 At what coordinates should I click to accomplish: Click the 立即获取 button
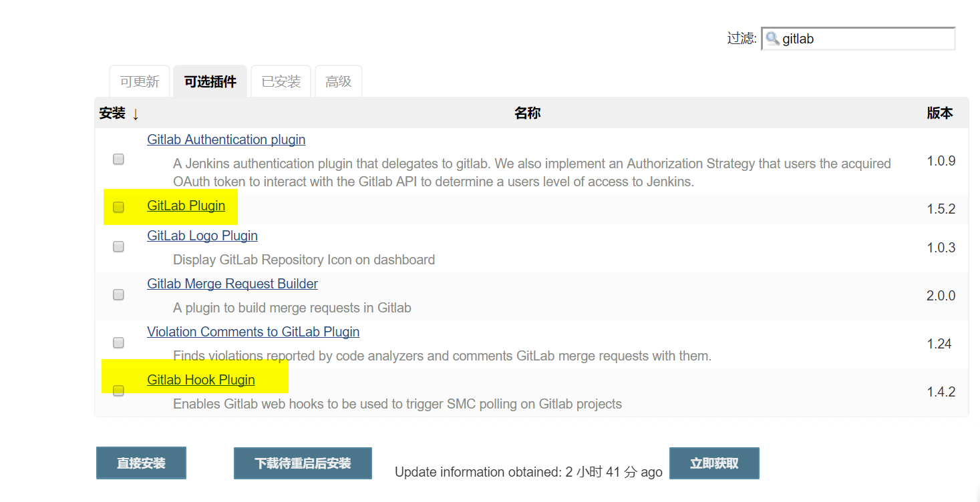(x=714, y=463)
